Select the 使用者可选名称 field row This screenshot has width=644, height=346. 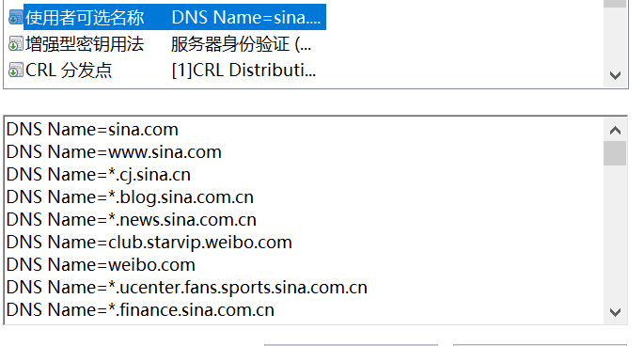pos(167,17)
